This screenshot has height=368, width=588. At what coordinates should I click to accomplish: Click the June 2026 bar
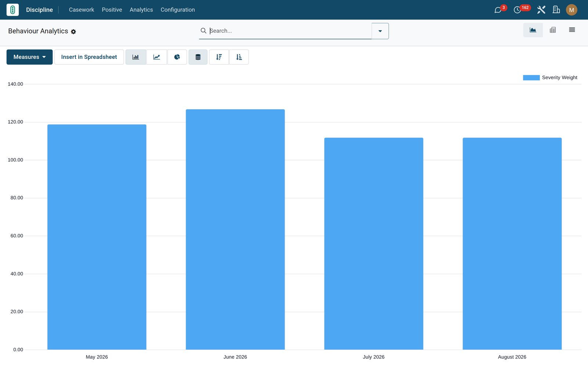pyautogui.click(x=235, y=229)
